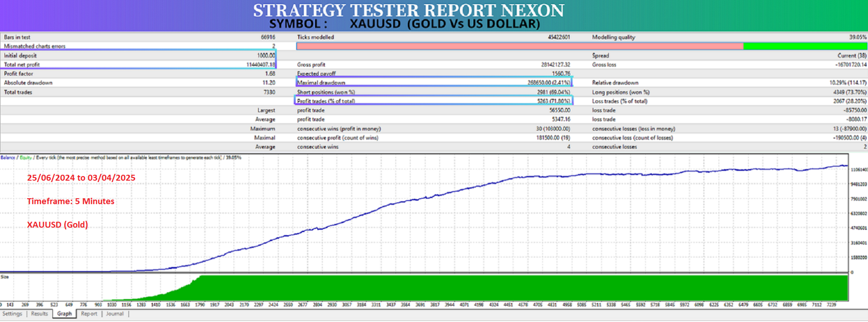Click the Spread value Current (38)
The image size is (868, 322).
pos(852,56)
